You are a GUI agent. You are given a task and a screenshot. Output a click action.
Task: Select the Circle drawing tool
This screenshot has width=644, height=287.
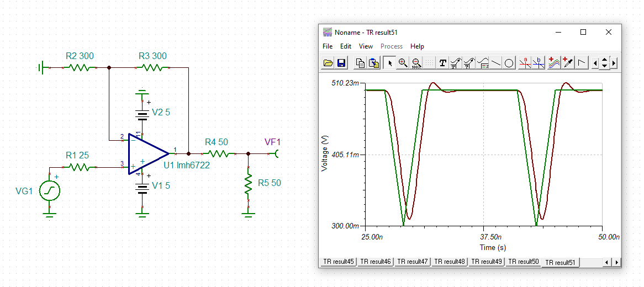pyautogui.click(x=509, y=63)
